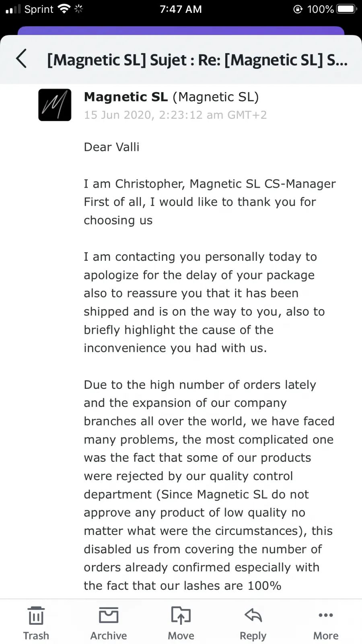
Task: Tap the purple card behind the email sheet
Action: point(181,31)
